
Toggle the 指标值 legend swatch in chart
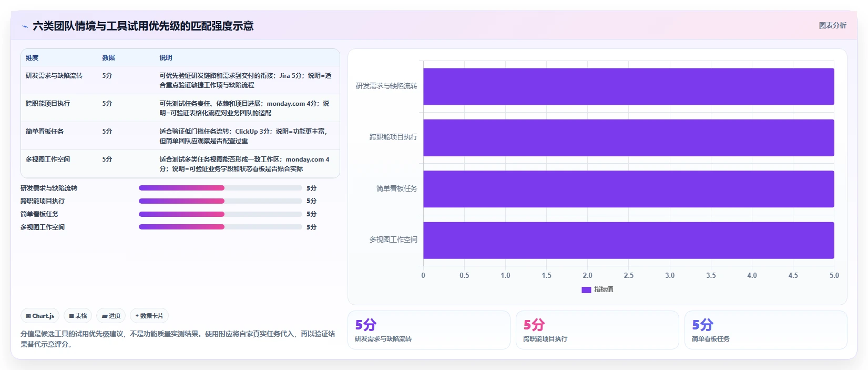(x=586, y=290)
